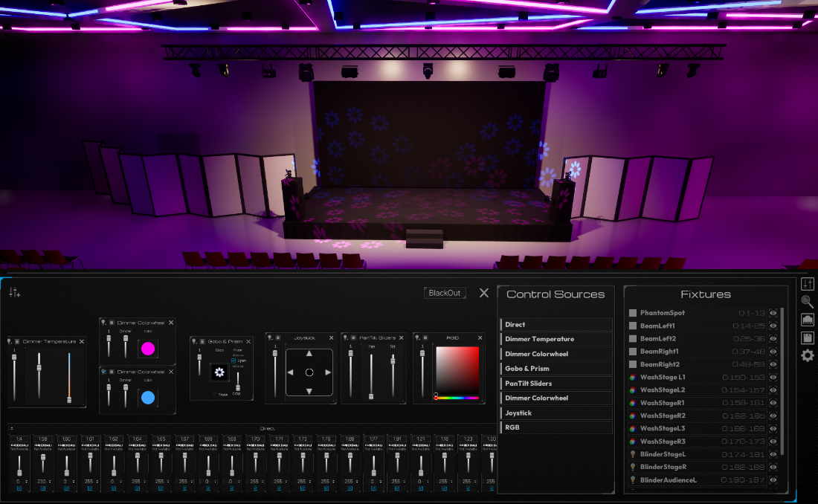Select the fader mixer icon in right toolbar
The image size is (818, 504).
807,283
